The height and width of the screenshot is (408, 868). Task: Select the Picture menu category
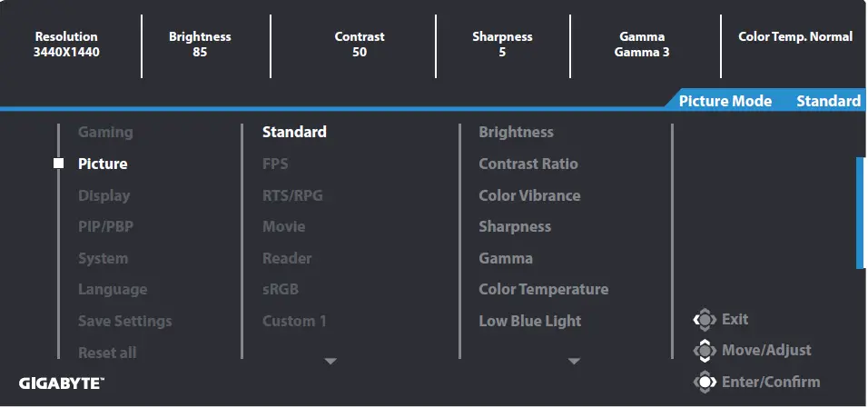[103, 164]
